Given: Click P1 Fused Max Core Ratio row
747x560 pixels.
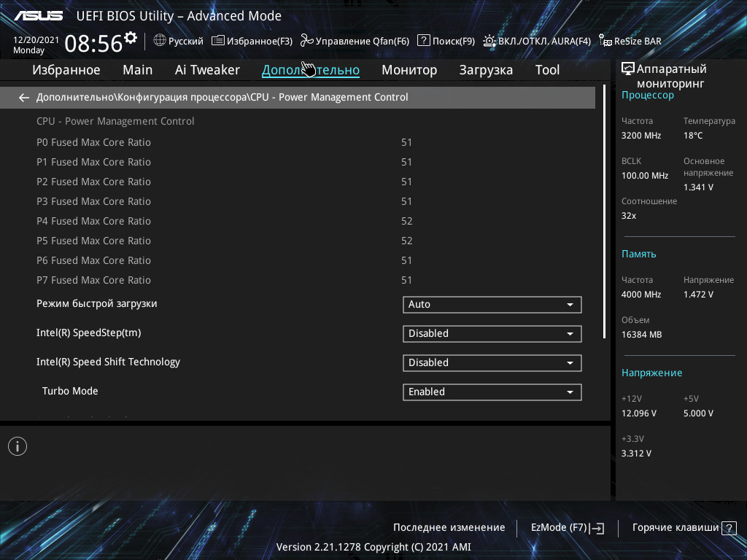Looking at the screenshot, I should 298,162.
